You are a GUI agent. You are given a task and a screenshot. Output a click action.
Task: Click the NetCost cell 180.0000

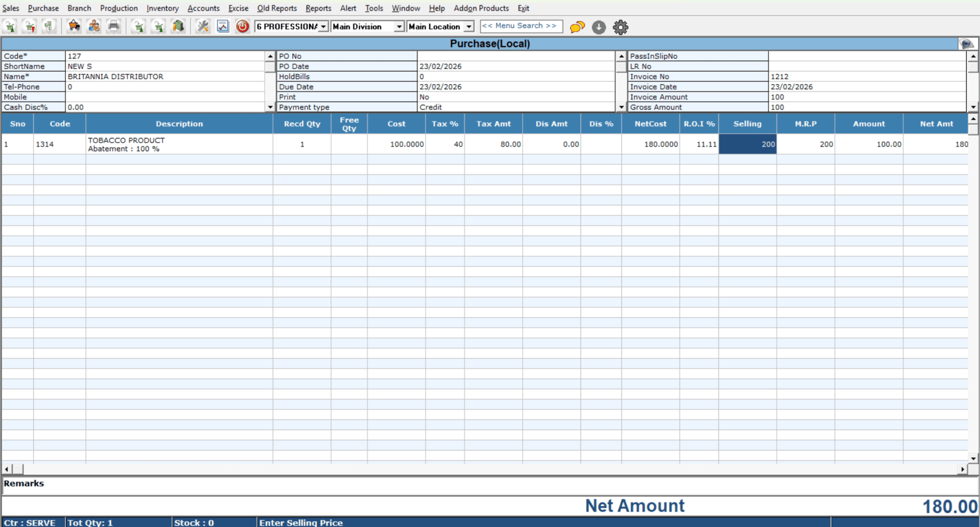click(x=650, y=144)
